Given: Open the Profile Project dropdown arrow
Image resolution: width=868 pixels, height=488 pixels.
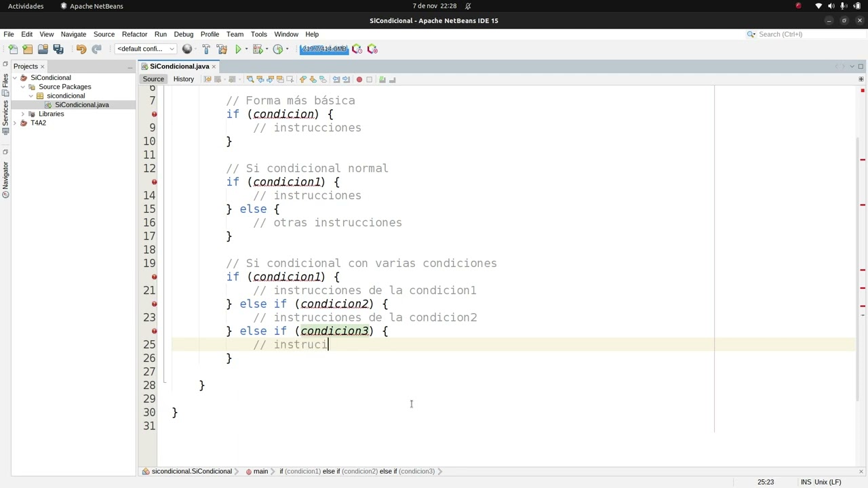Looking at the screenshot, I should (x=286, y=49).
